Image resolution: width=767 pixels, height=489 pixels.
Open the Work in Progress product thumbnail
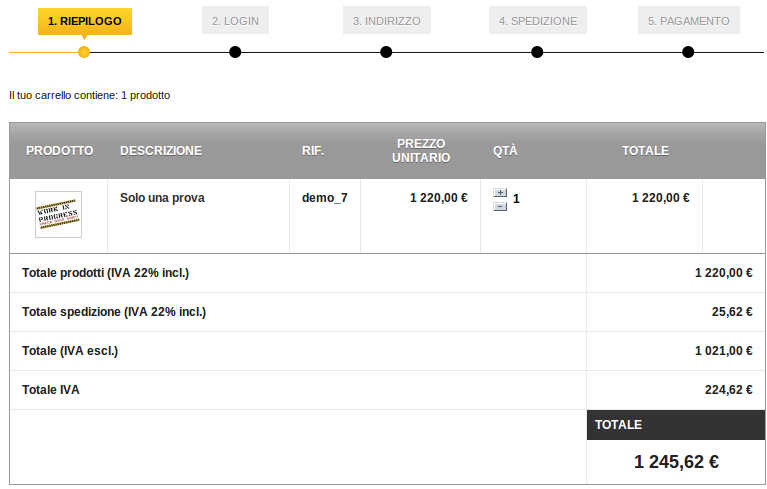point(58,214)
